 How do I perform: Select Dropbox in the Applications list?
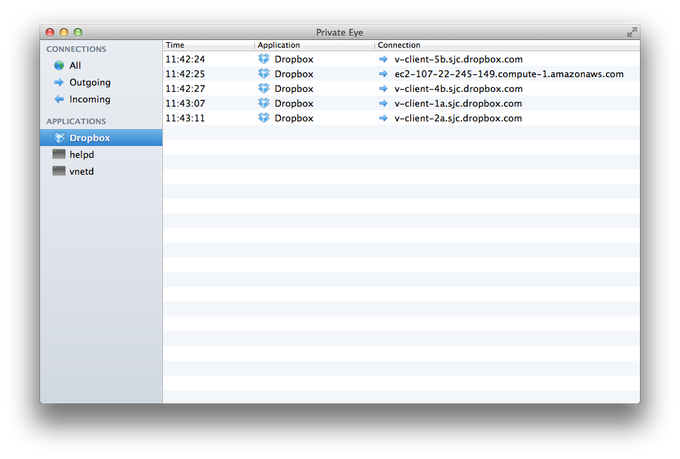tap(101, 138)
